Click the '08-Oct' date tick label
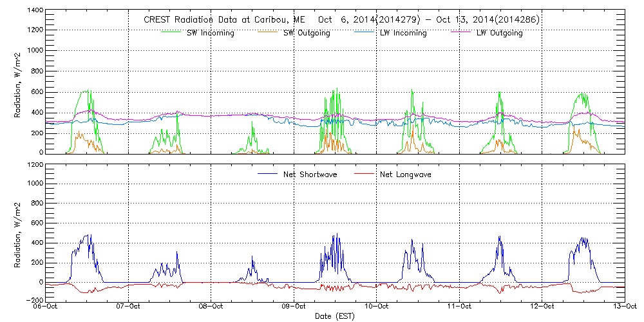The width and height of the screenshot is (644, 322). click(211, 307)
